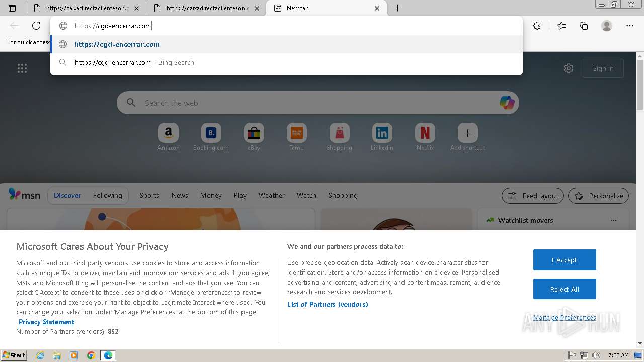Click Reject All on privacy banner

pos(565,289)
